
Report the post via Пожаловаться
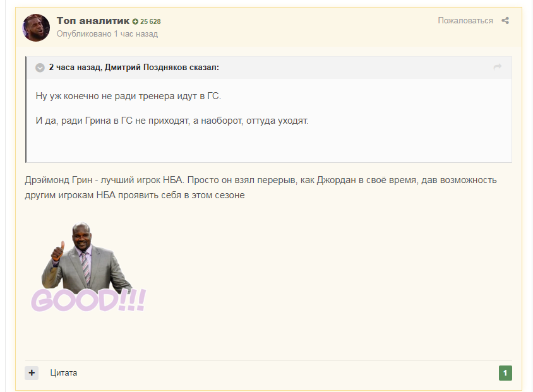[x=465, y=21]
